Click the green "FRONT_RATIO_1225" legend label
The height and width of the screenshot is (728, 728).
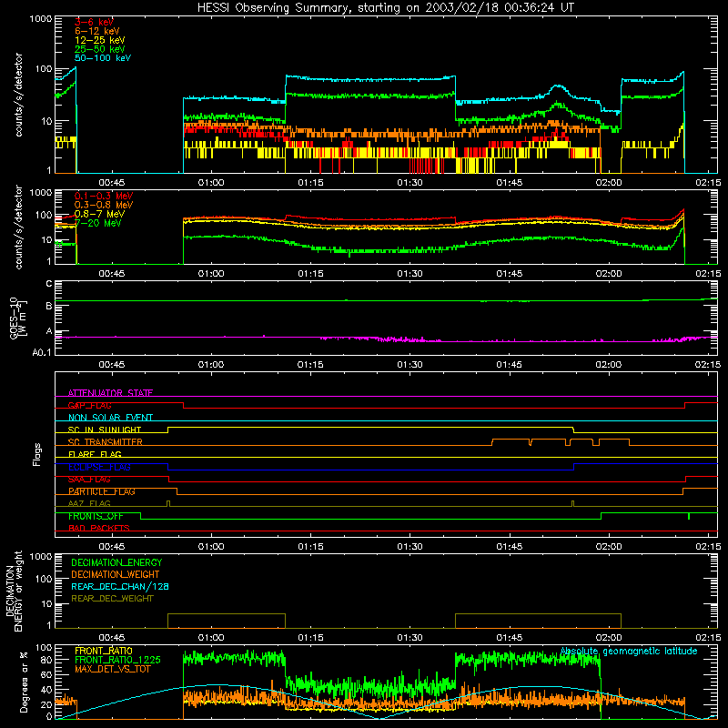[x=117, y=660]
